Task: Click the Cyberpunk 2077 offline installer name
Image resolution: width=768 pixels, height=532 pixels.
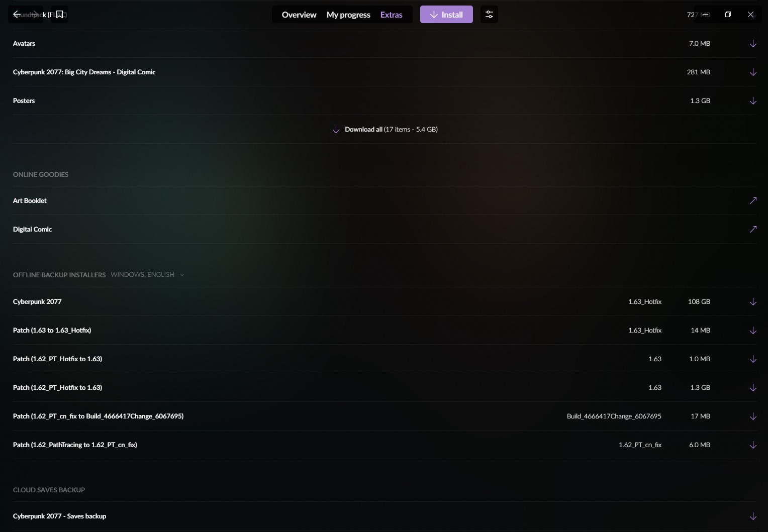Action: (x=37, y=302)
